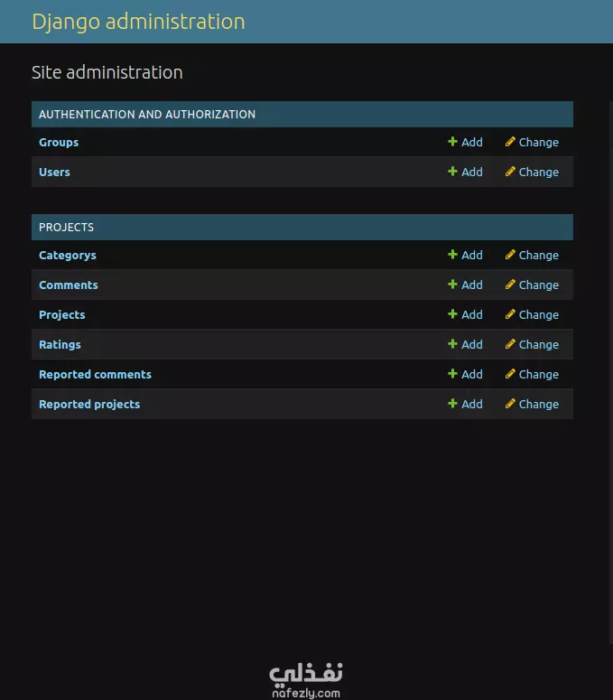Click the pencil icon in Reported projects row
Viewport: 613px width, 700px height.
tap(510, 404)
